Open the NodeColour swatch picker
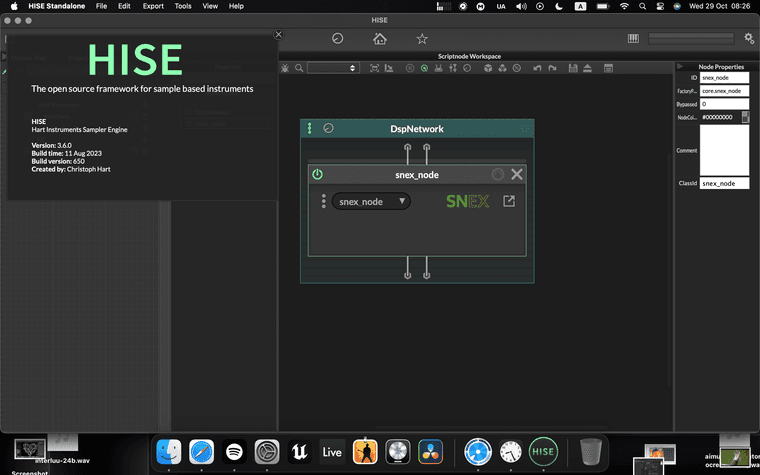Image resolution: width=760 pixels, height=475 pixels. (745, 117)
